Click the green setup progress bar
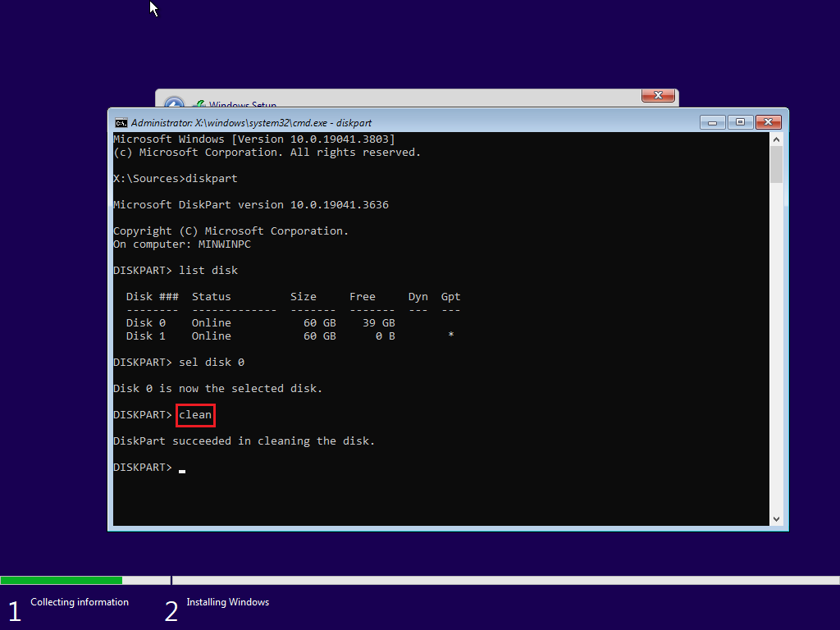The width and height of the screenshot is (840, 630). 61,580
